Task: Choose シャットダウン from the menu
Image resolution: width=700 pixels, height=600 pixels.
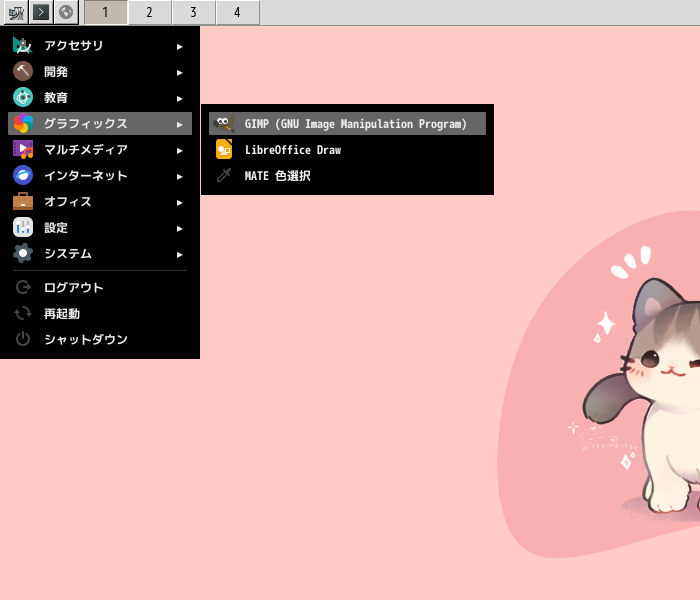Action: (100, 339)
